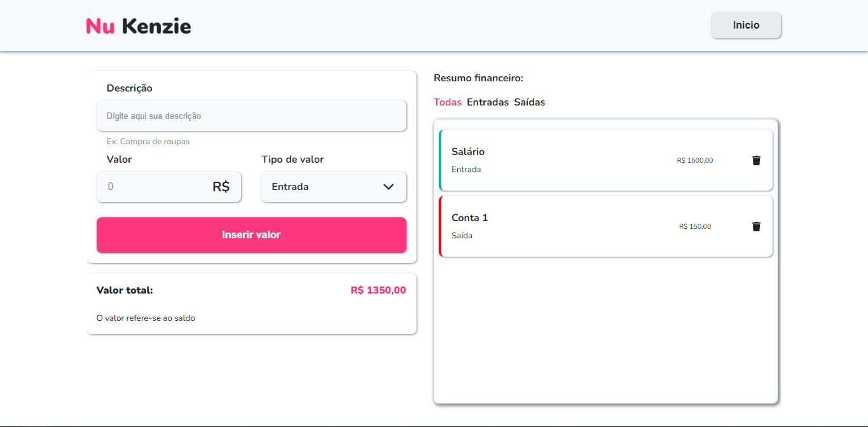
Task: Expand the Tipo de valor chevron arrow
Action: (x=389, y=187)
